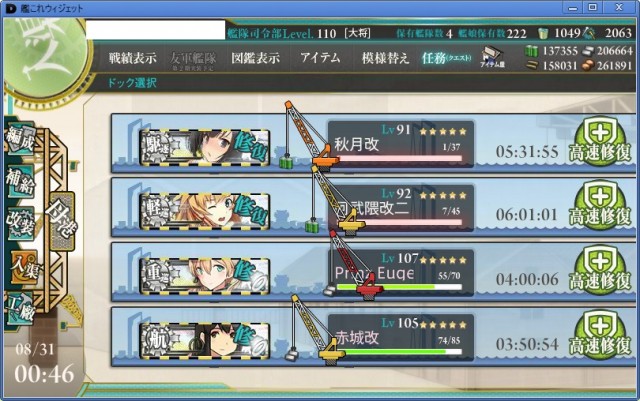This screenshot has height=401, width=640.
Task: Click Prinz Eugen's green HP bar
Action: 398,287
